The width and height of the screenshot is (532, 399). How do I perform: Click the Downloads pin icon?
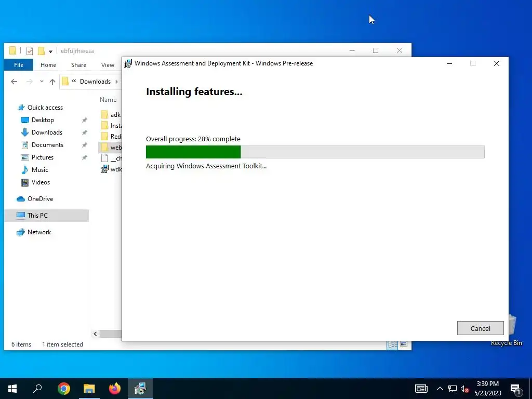pyautogui.click(x=85, y=132)
